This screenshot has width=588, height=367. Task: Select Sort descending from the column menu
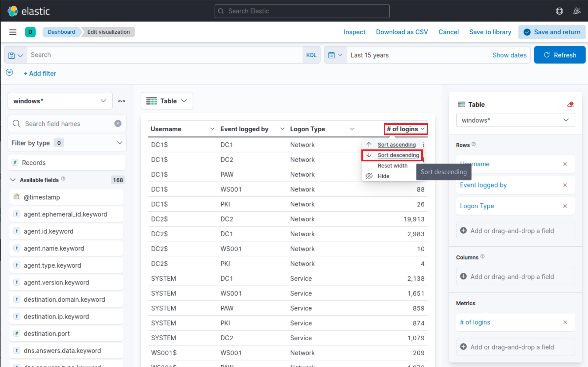(398, 155)
